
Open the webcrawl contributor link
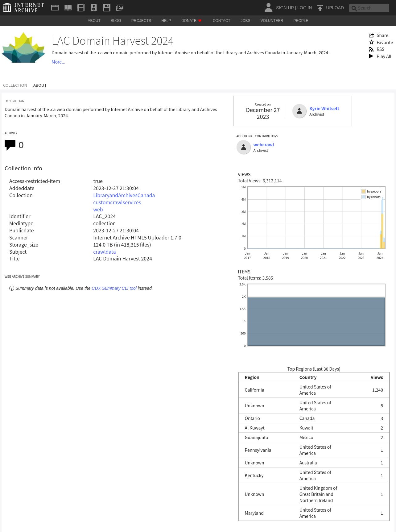click(264, 145)
